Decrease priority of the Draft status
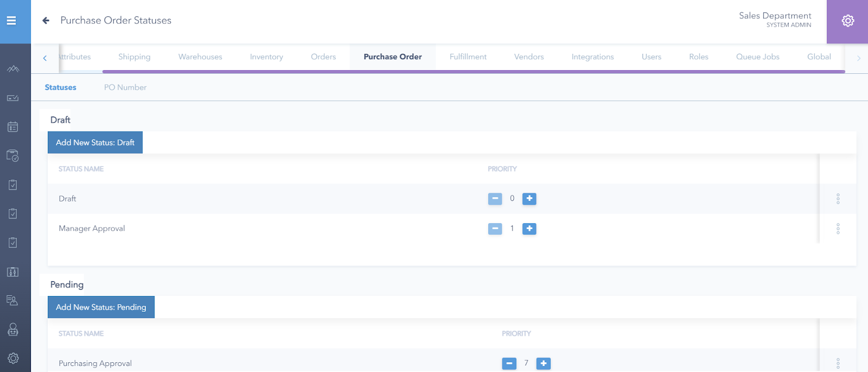 (495, 199)
